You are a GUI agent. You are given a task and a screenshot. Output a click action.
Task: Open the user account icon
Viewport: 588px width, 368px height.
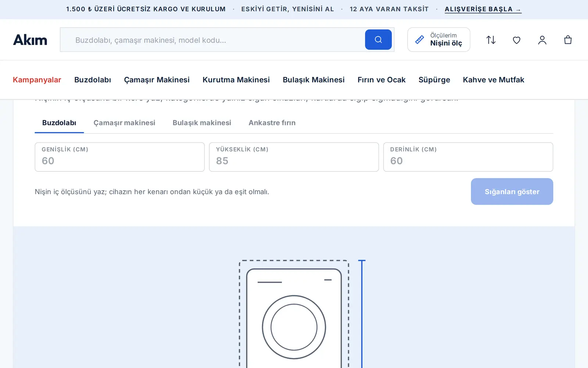tap(542, 40)
